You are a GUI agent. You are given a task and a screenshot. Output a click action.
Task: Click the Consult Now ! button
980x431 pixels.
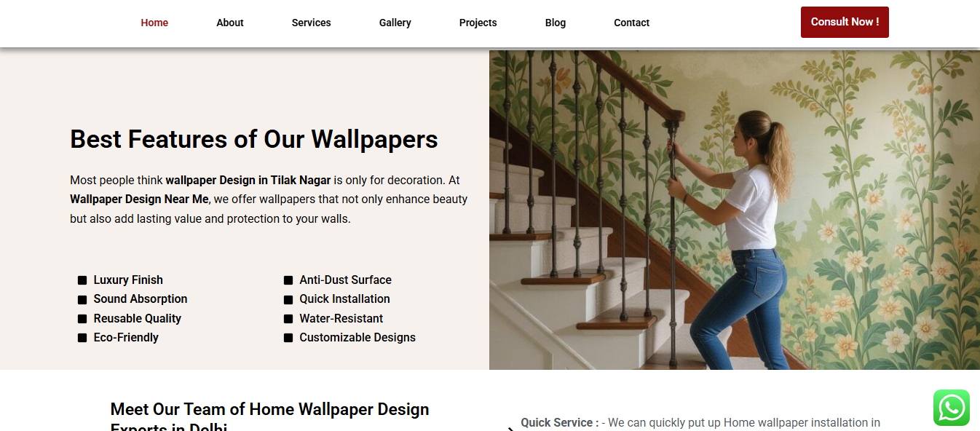[x=845, y=22]
